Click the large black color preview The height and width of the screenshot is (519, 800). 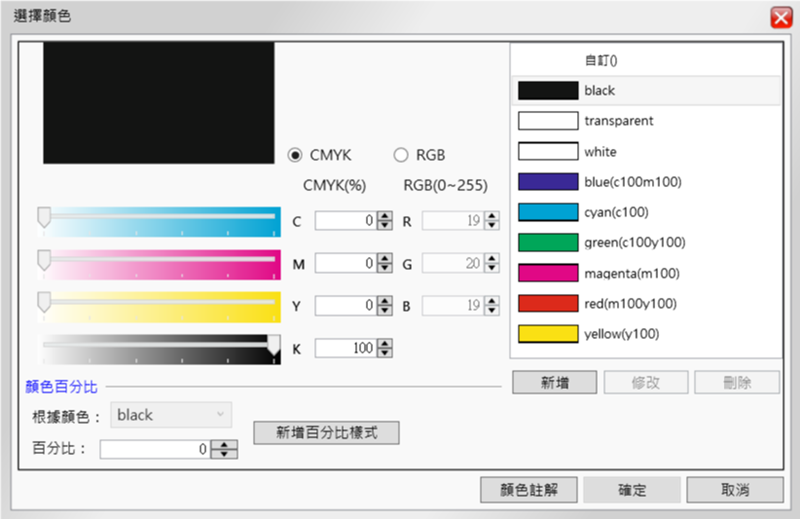tap(159, 103)
